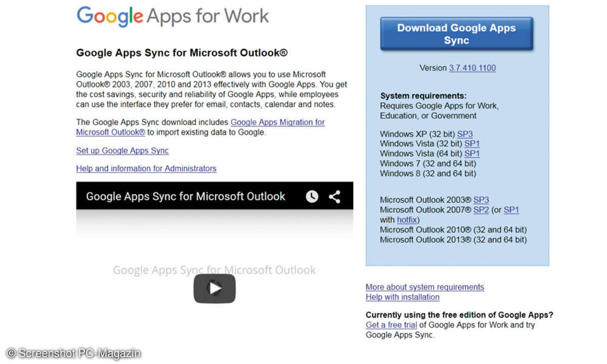This screenshot has width=607, height=364.
Task: Click Get a free trial link
Action: click(392, 325)
